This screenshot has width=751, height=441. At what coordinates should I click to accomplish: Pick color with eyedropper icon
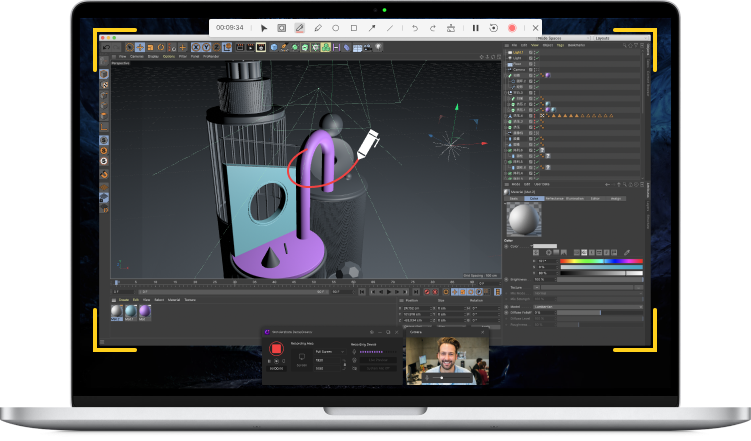626,252
